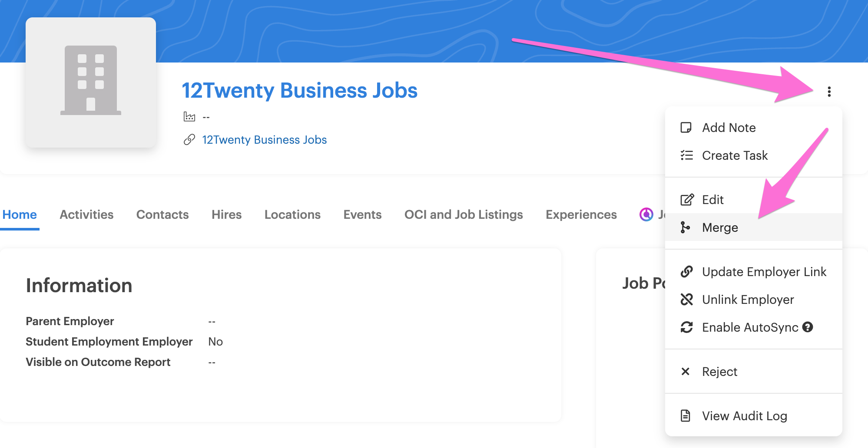This screenshot has width=868, height=448.
Task: Click the 12Twenty Business Jobs title heading
Action: coord(299,90)
